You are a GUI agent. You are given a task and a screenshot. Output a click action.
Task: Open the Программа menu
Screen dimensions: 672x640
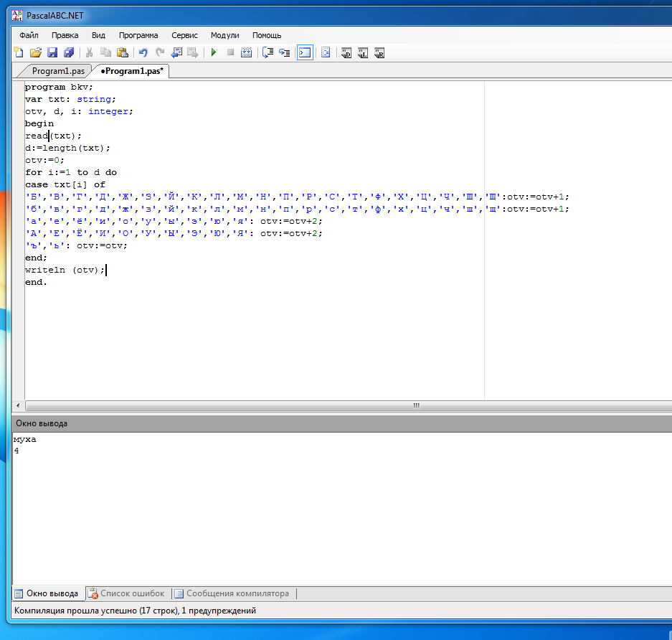pos(138,35)
